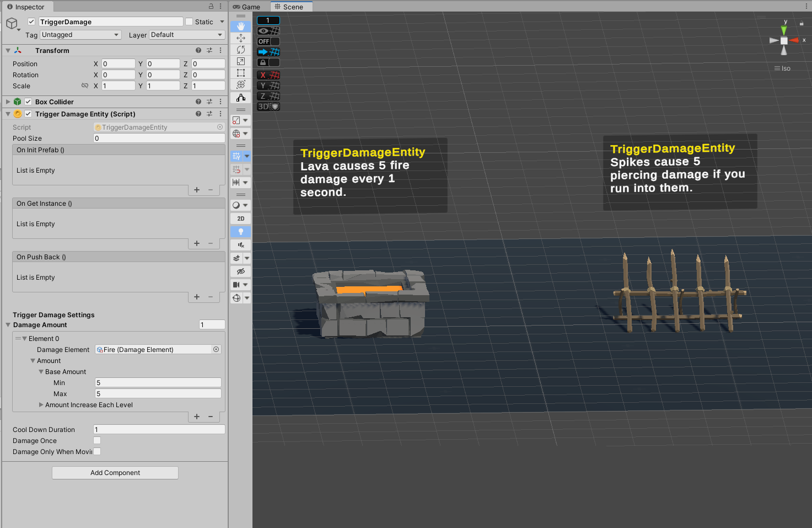Select the Move tool
The image size is (812, 528).
pyautogui.click(x=241, y=38)
